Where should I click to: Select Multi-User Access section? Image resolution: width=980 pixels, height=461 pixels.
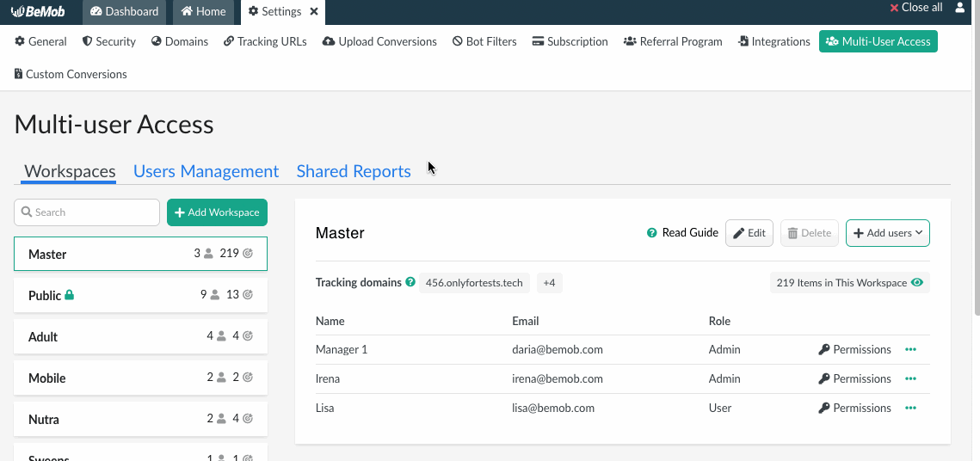pyautogui.click(x=878, y=41)
